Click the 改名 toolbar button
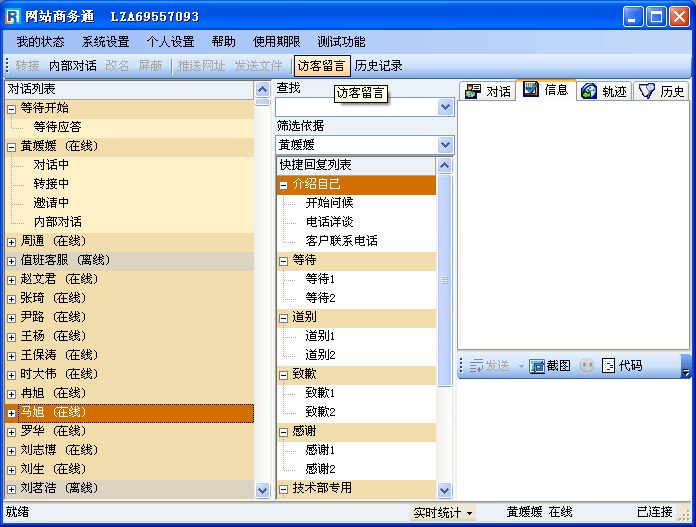 [117, 66]
